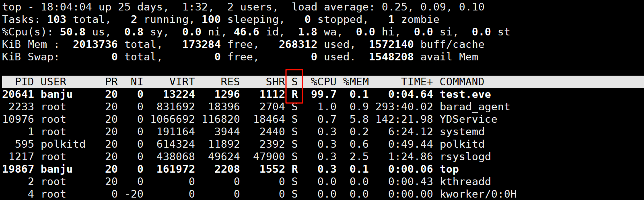The image size is (644, 200).
Task: Select the systemd process name
Action: tap(462, 132)
